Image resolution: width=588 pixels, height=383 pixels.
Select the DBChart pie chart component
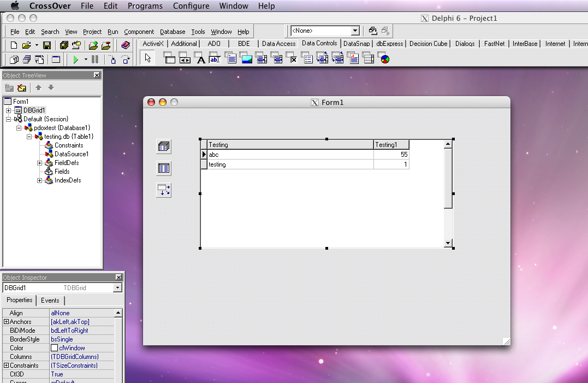pos(385,59)
